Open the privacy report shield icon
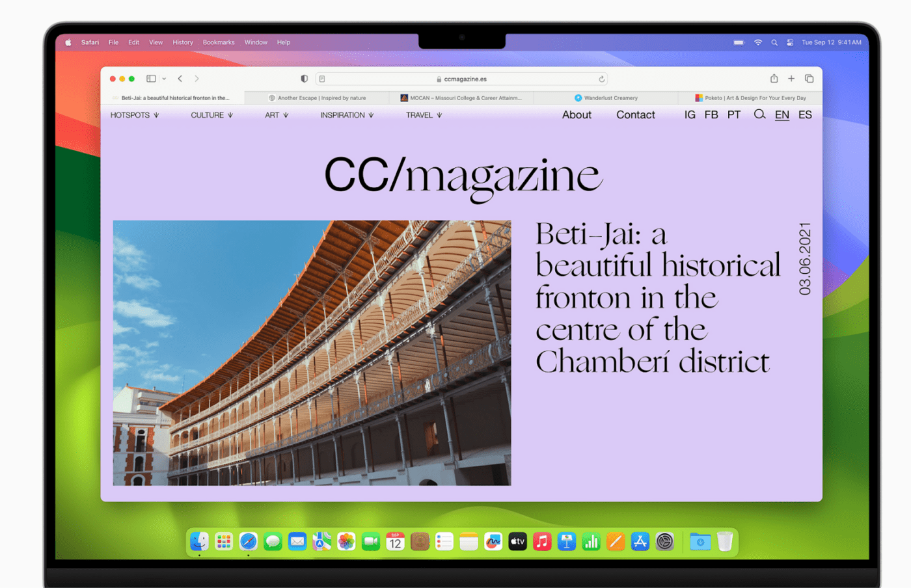Image resolution: width=911 pixels, height=588 pixels. point(304,79)
